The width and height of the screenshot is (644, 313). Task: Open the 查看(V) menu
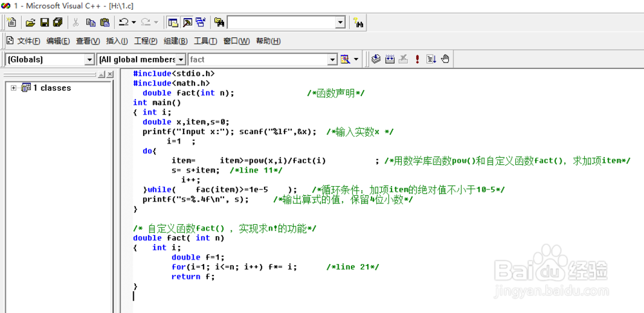coord(88,41)
